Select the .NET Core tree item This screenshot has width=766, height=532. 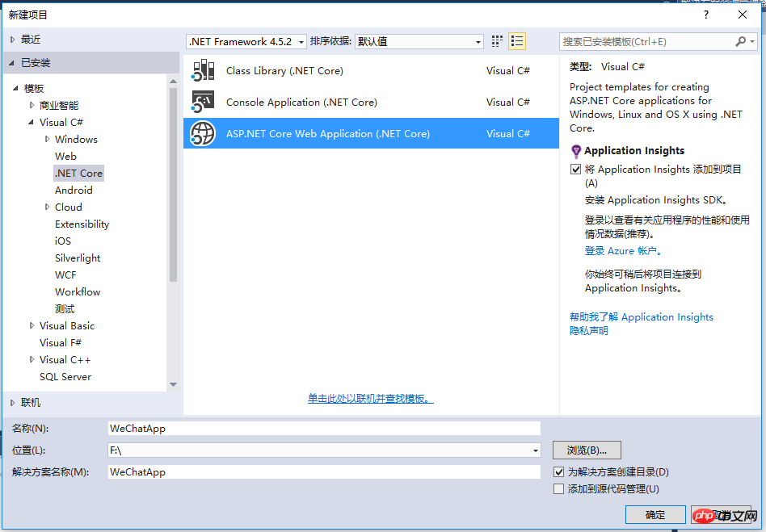point(78,174)
